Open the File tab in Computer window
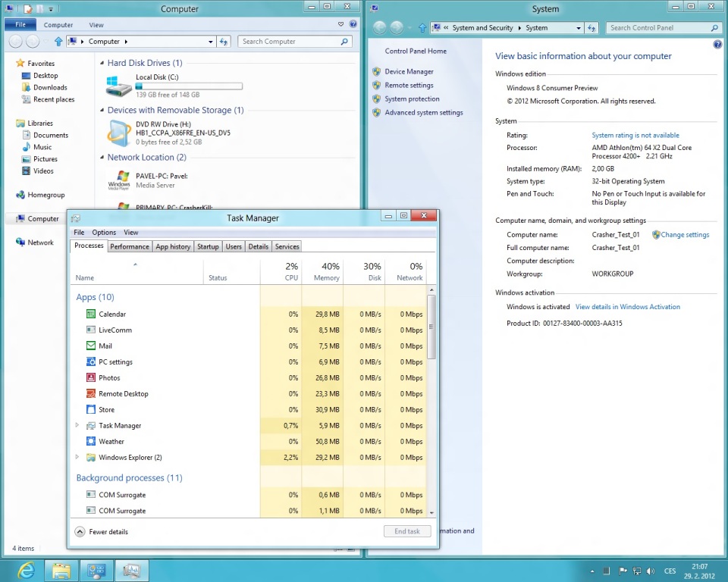 click(x=20, y=24)
